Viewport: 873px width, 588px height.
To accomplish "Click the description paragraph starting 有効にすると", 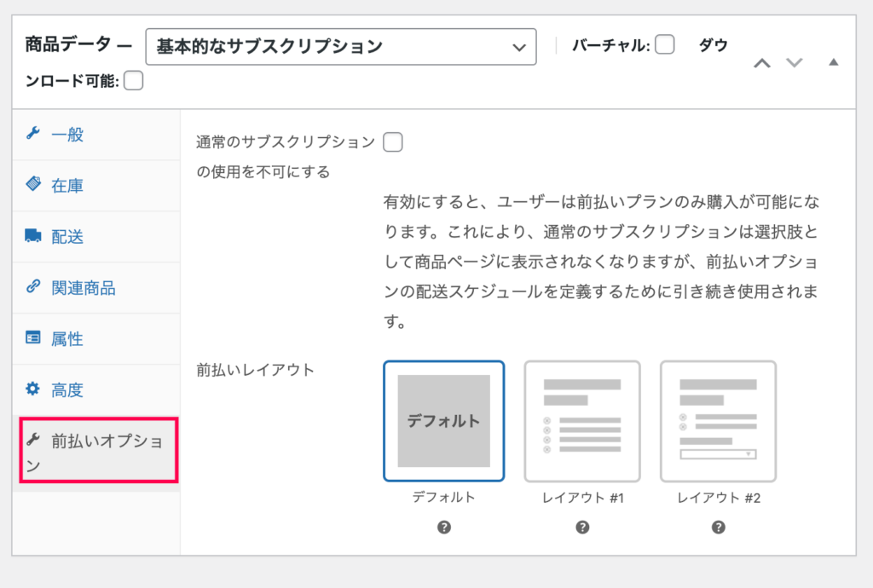I will 601,262.
